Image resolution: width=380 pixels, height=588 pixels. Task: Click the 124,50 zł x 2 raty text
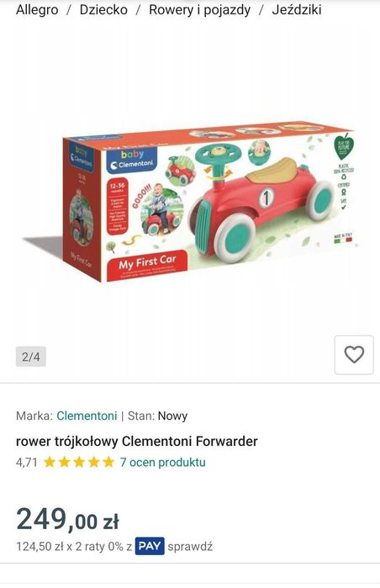(60, 547)
